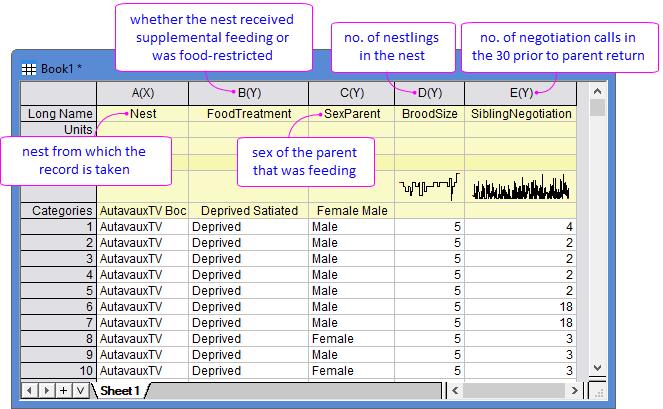Select row header 10
The width and height of the screenshot is (663, 409).
pyautogui.click(x=59, y=371)
